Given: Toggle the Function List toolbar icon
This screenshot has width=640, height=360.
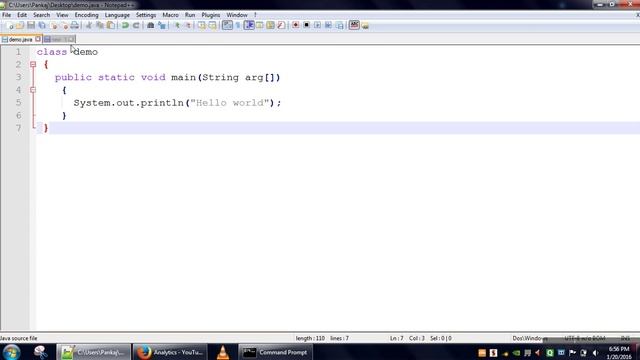Looking at the screenshot, I should click(281, 25).
